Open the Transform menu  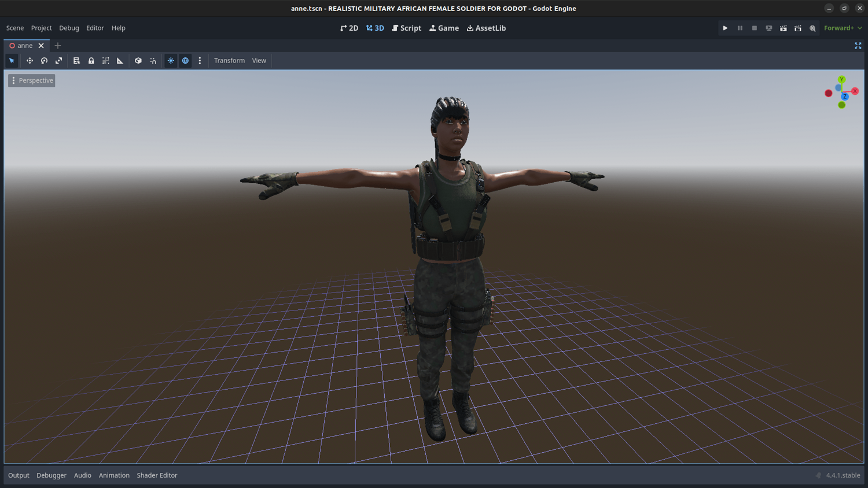(229, 61)
